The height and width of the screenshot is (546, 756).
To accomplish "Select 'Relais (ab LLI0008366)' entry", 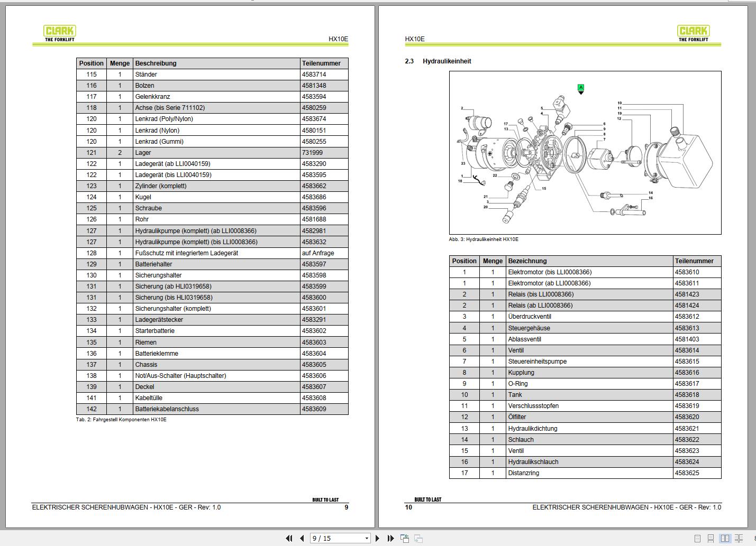I will click(x=540, y=306).
